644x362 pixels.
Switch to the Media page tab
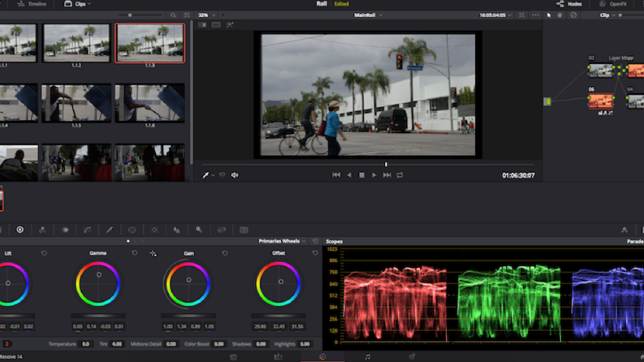pyautogui.click(x=233, y=357)
